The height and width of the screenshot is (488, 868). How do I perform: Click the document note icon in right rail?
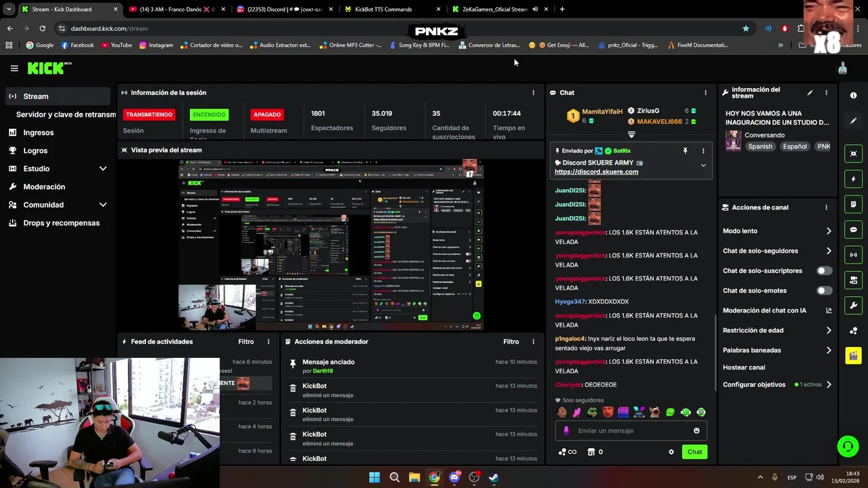click(x=853, y=204)
